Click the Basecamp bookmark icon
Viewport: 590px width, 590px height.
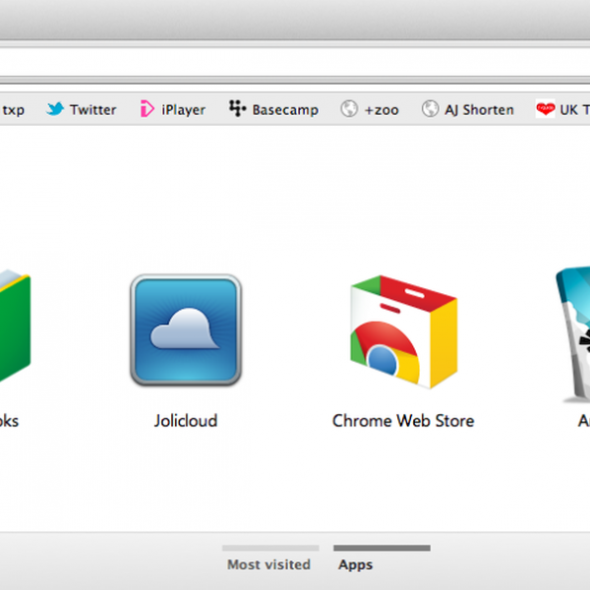coord(237,108)
